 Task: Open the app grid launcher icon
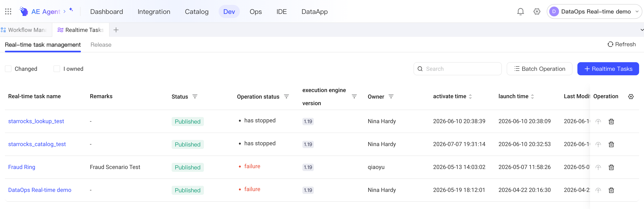[8, 11]
